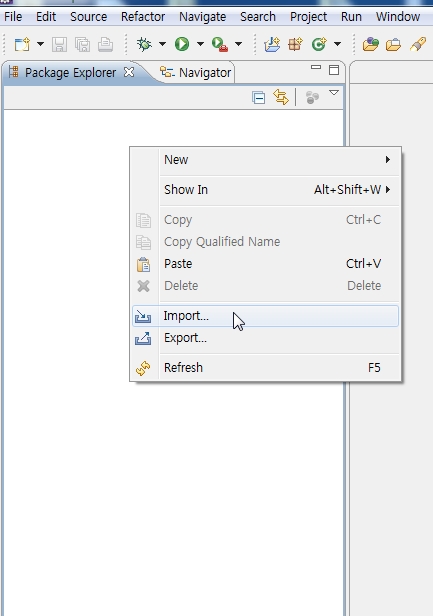Click the New Java Package icon
Image resolution: width=433 pixels, height=616 pixels.
(295, 44)
